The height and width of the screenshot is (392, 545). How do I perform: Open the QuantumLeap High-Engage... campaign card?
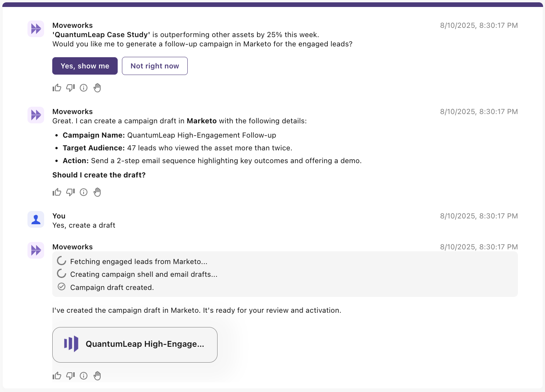[135, 344]
